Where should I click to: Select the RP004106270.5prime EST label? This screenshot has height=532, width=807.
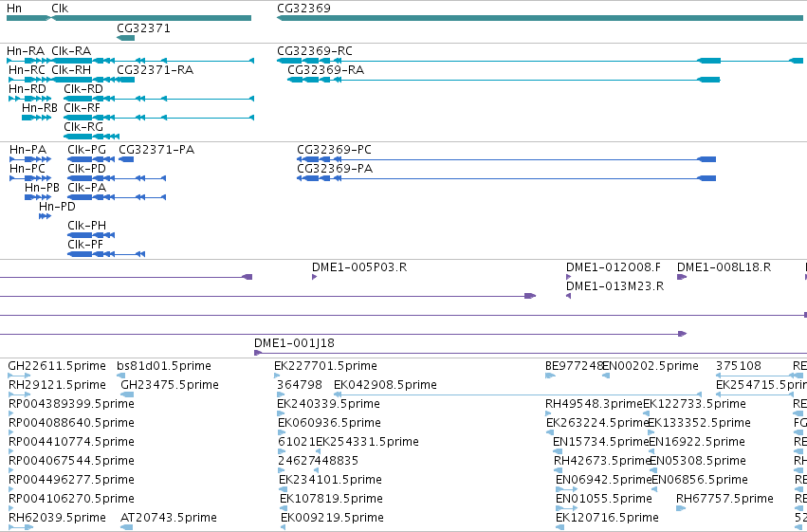71,500
